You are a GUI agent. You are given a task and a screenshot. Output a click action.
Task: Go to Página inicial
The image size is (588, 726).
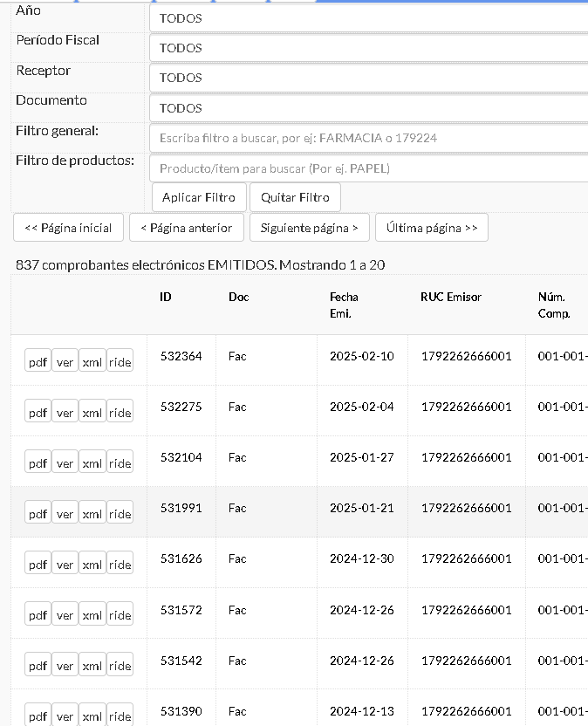(x=69, y=228)
